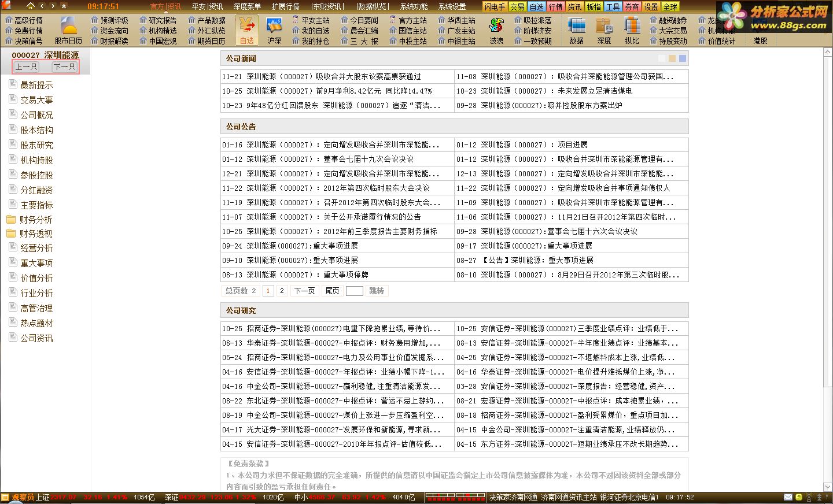Open 系统设置 menu

coord(452,6)
